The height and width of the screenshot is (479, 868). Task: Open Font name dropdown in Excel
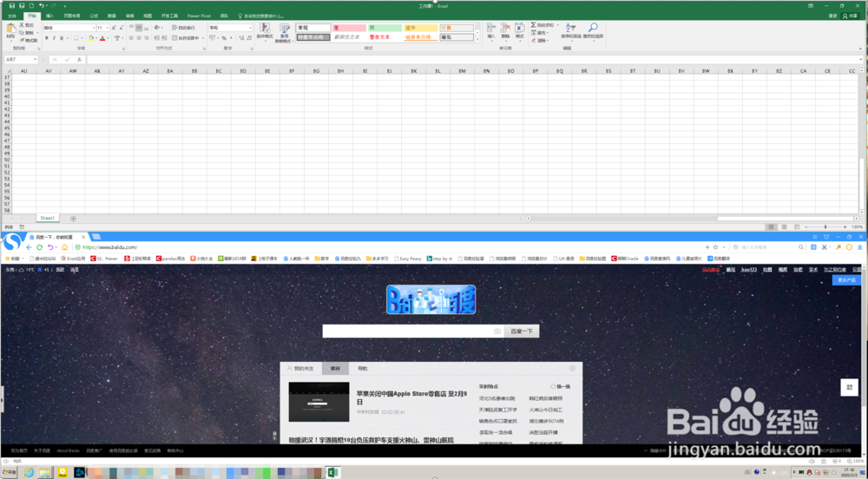(x=94, y=28)
